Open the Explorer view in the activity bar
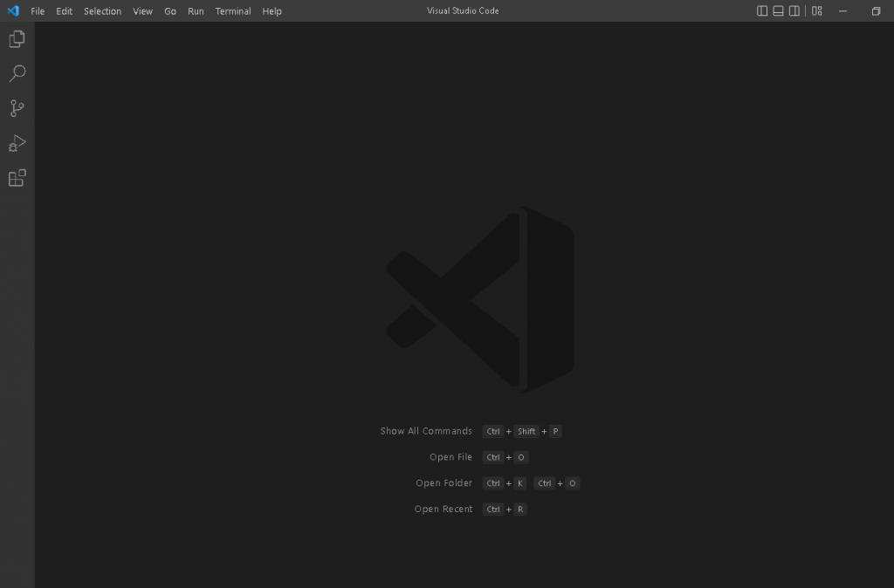894x588 pixels. click(17, 38)
